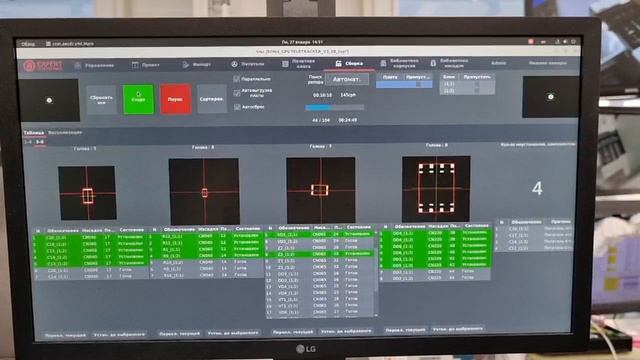Click the Сбросить все button
This screenshot has width=640, height=360.
101,100
